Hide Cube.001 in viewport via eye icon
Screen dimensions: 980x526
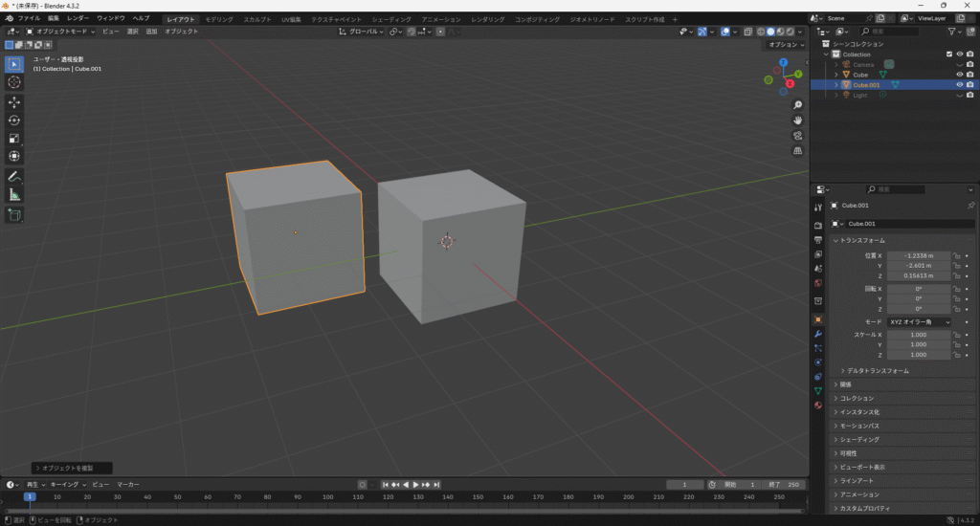click(x=959, y=85)
